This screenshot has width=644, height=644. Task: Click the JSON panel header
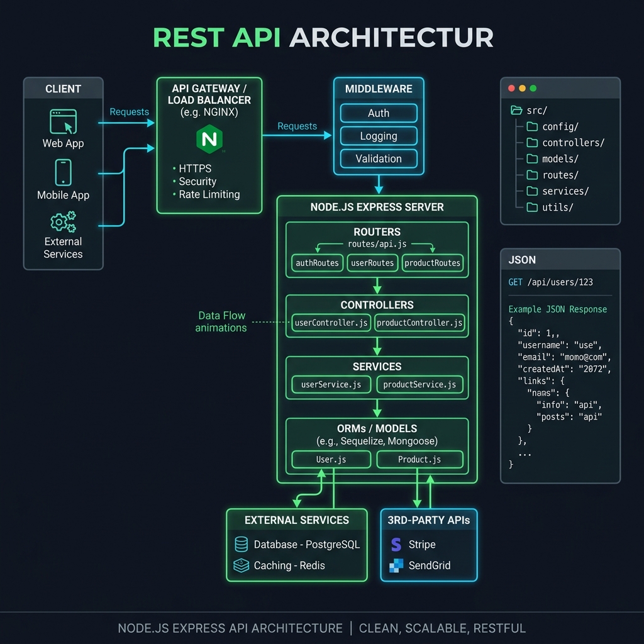560,260
